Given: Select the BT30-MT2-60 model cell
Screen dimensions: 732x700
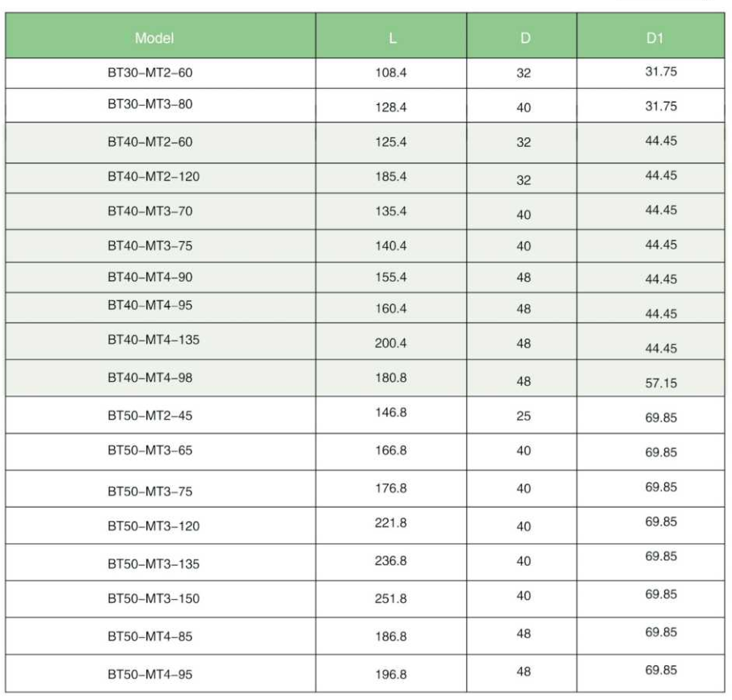Looking at the screenshot, I should [150, 73].
